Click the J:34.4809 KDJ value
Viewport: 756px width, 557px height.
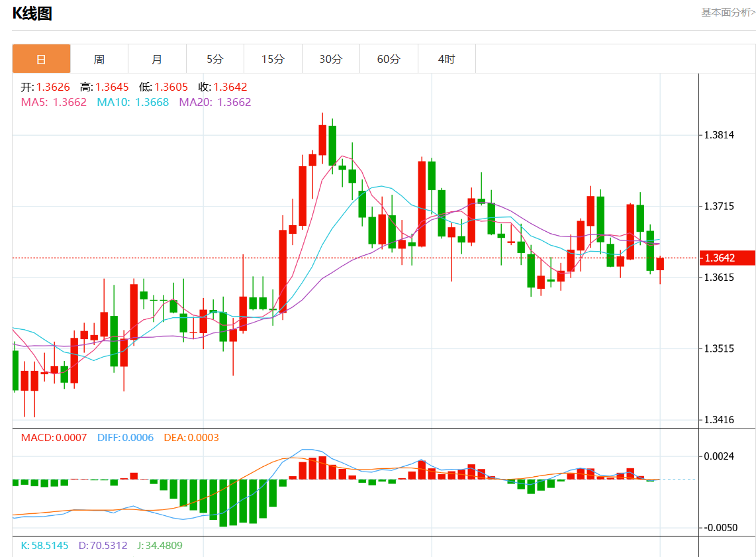160,546
